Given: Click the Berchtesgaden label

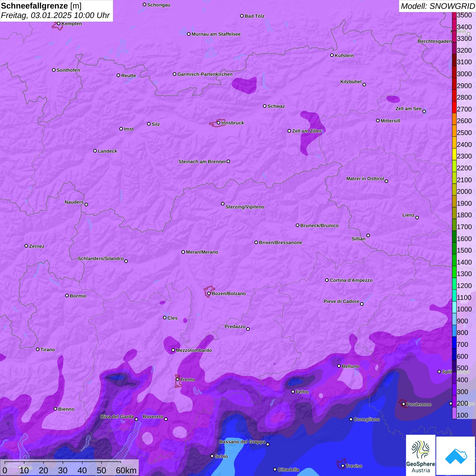Looking at the screenshot, I should (435, 41).
